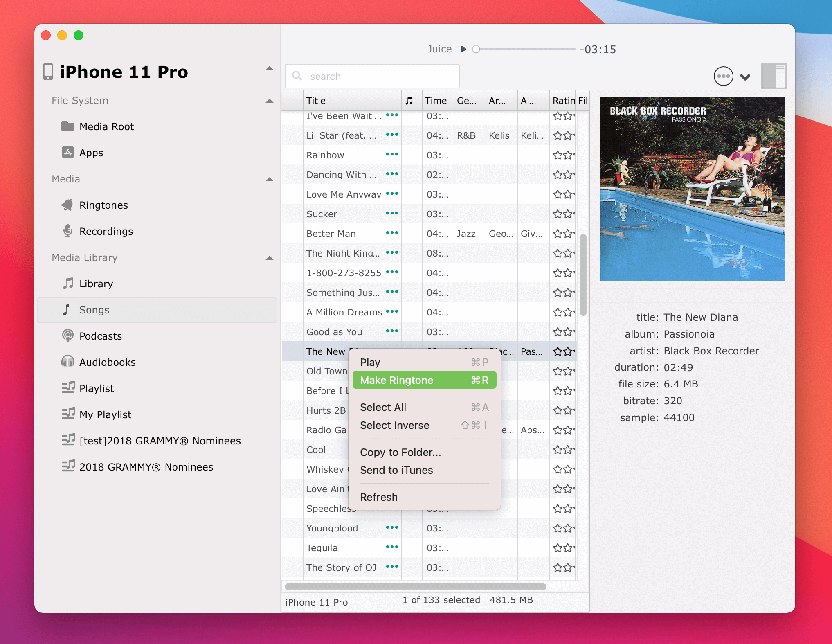
Task: Click the horizontal scrollbar of song list
Action: click(415, 586)
